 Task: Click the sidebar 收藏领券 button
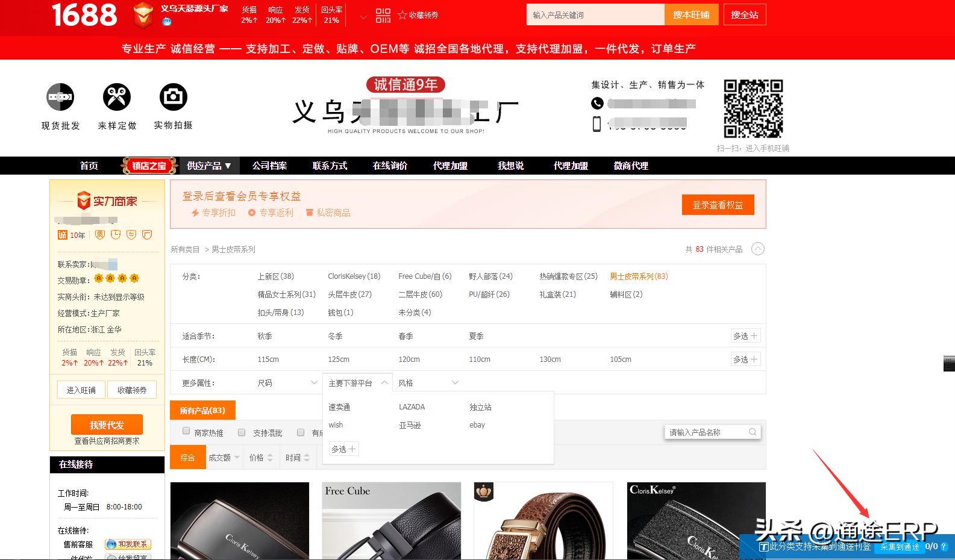[132, 390]
